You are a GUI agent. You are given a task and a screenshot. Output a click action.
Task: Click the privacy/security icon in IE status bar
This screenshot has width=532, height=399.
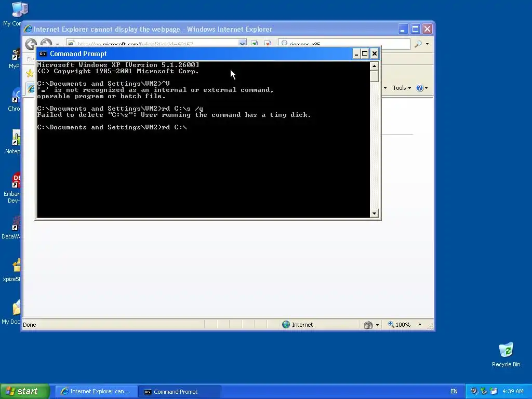click(x=368, y=325)
